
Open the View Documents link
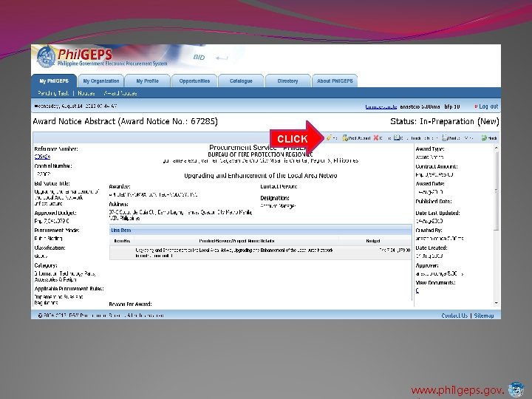pos(417,290)
